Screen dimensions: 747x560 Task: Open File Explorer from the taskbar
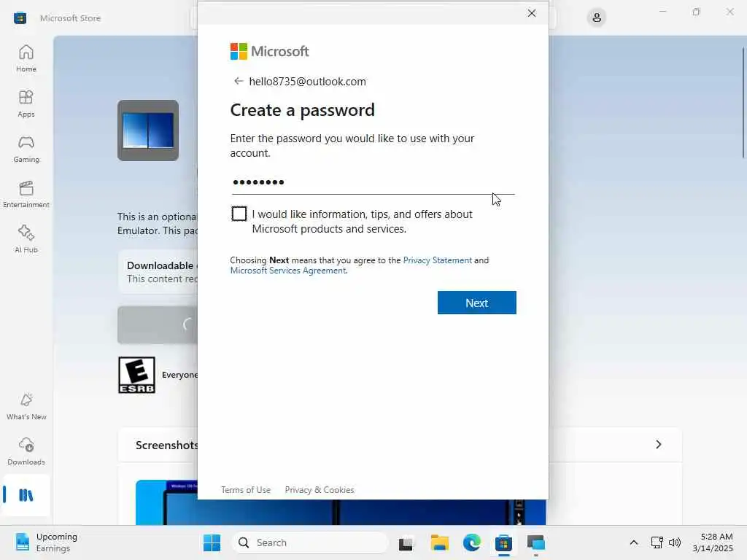[439, 542]
